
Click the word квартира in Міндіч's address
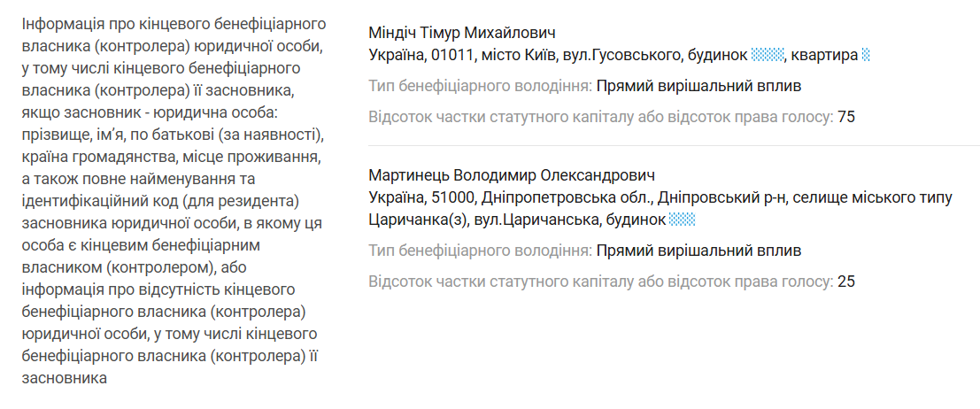[825, 56]
